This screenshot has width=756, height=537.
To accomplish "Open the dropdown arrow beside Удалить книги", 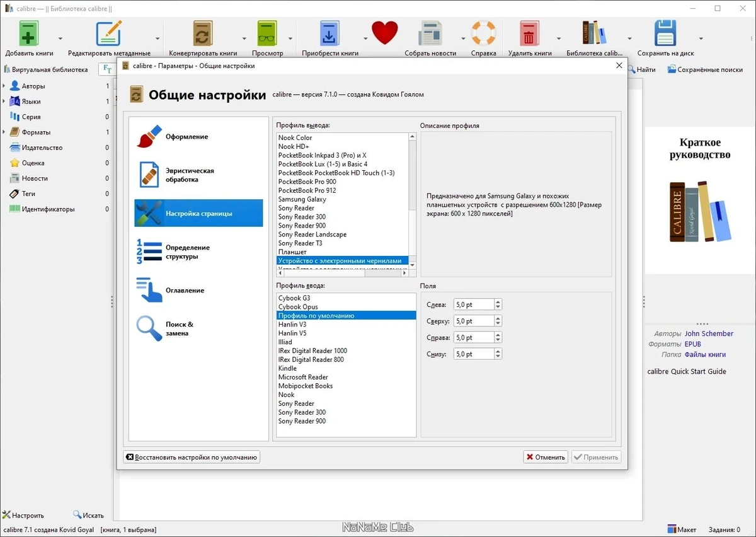I will pos(558,38).
